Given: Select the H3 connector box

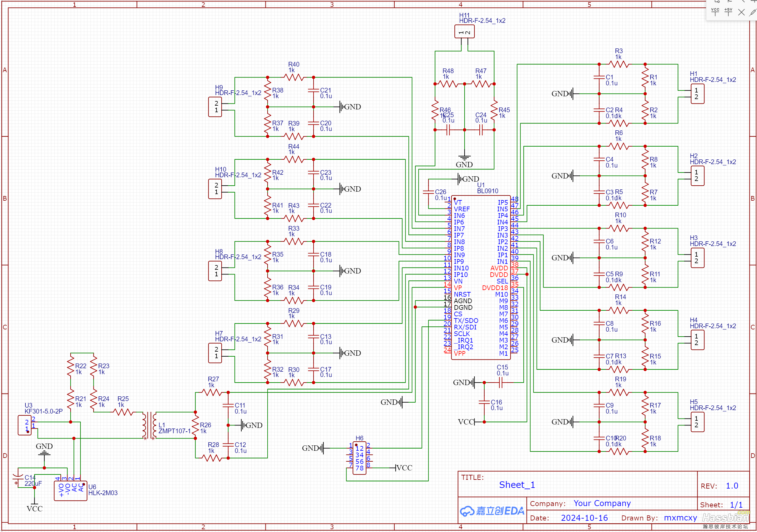Looking at the screenshot, I should tap(697, 258).
